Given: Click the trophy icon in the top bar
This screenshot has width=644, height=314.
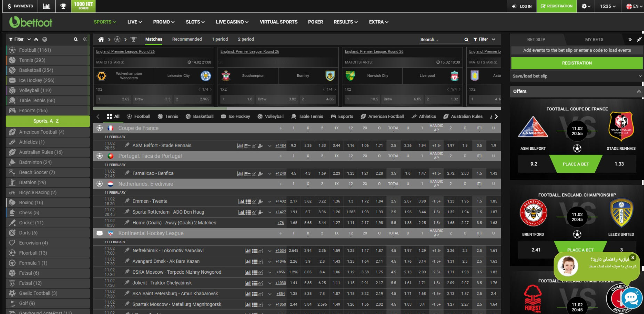Looking at the screenshot, I should point(63,6).
